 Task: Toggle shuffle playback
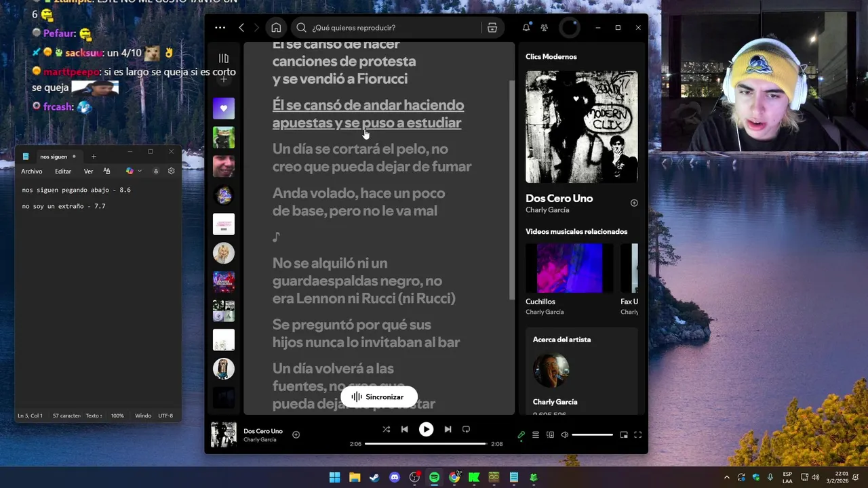(386, 429)
